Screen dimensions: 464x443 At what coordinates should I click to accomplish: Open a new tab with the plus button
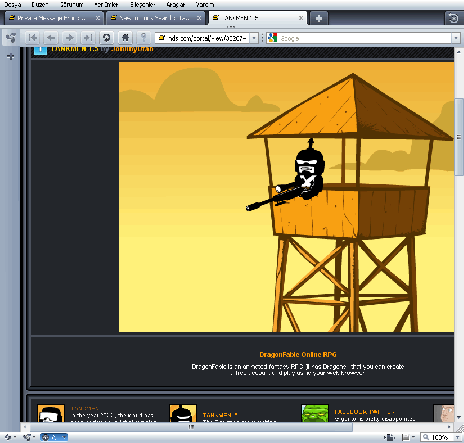[x=319, y=18]
